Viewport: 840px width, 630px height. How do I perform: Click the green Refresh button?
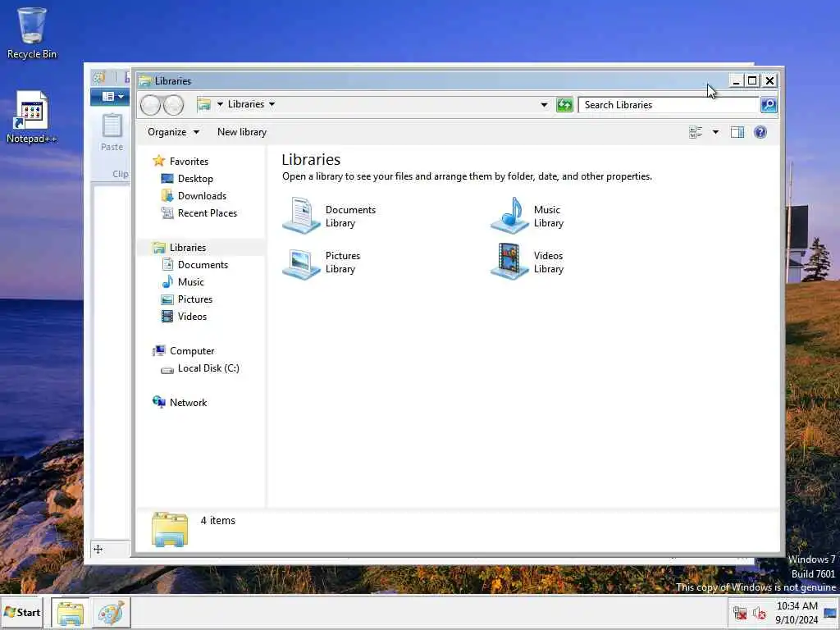tap(564, 104)
